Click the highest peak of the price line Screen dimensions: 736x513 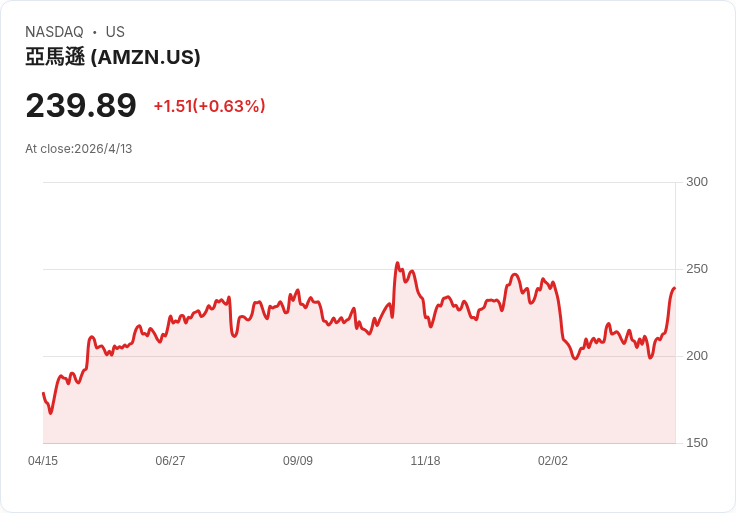point(397,264)
